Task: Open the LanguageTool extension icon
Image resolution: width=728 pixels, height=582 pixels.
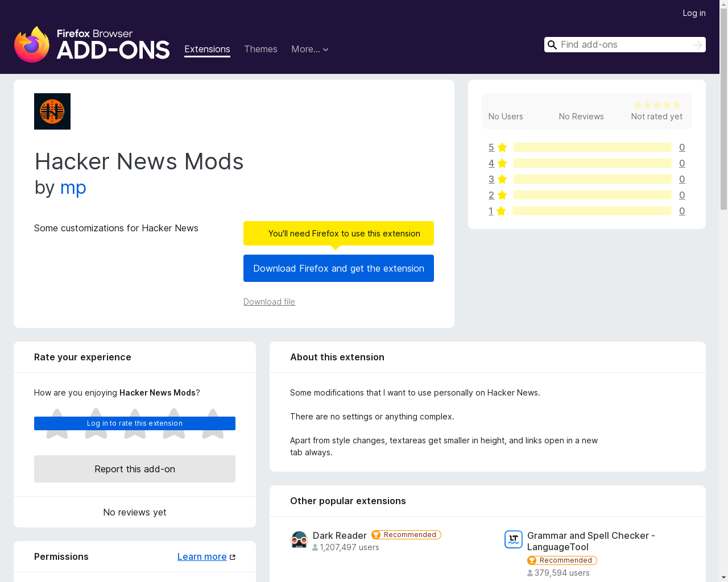Action: point(514,539)
